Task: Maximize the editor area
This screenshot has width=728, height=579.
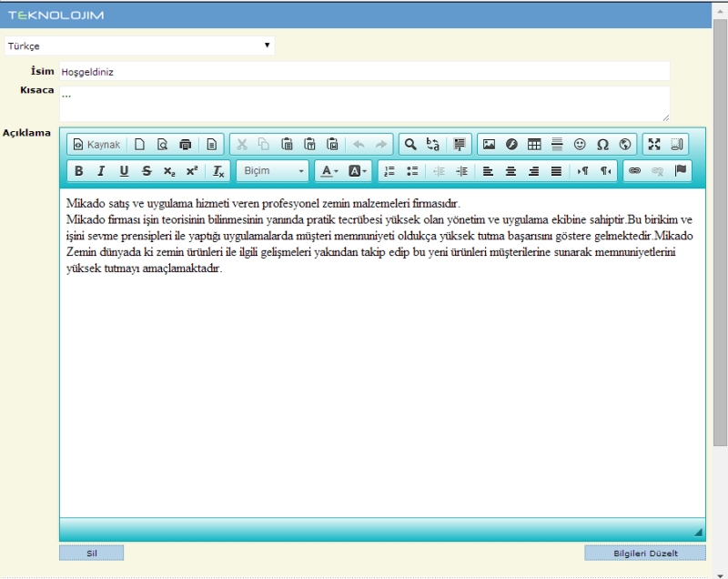Action: pyautogui.click(x=654, y=145)
